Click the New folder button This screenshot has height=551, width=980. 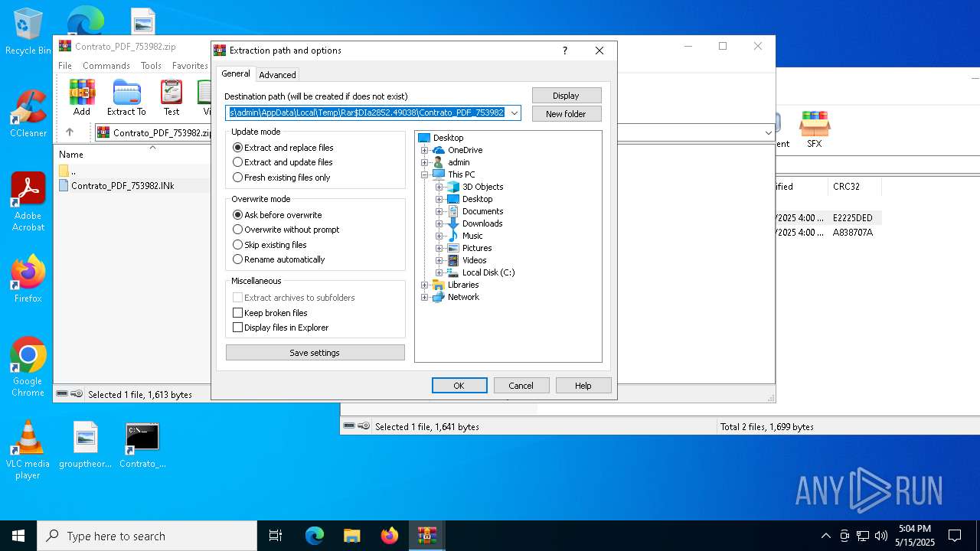pyautogui.click(x=567, y=114)
